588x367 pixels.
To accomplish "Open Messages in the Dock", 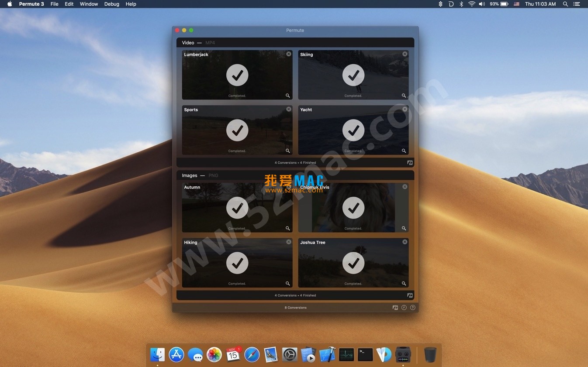I will pos(195,354).
